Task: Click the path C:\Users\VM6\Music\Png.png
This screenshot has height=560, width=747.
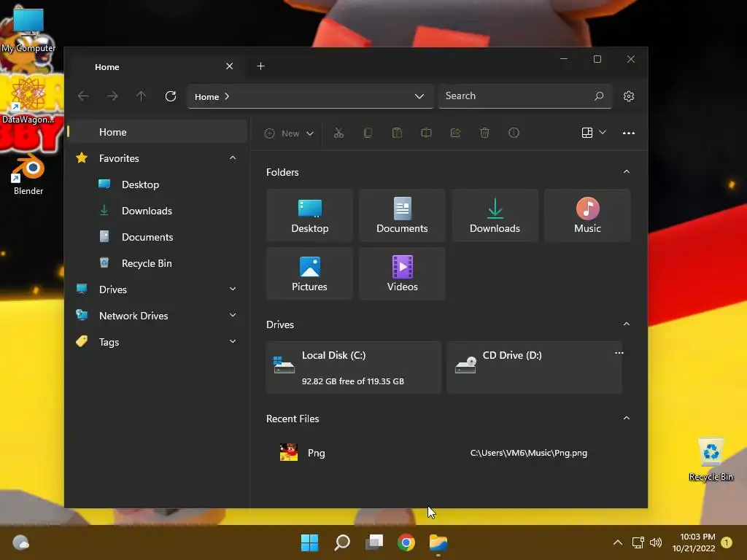Action: pos(528,453)
